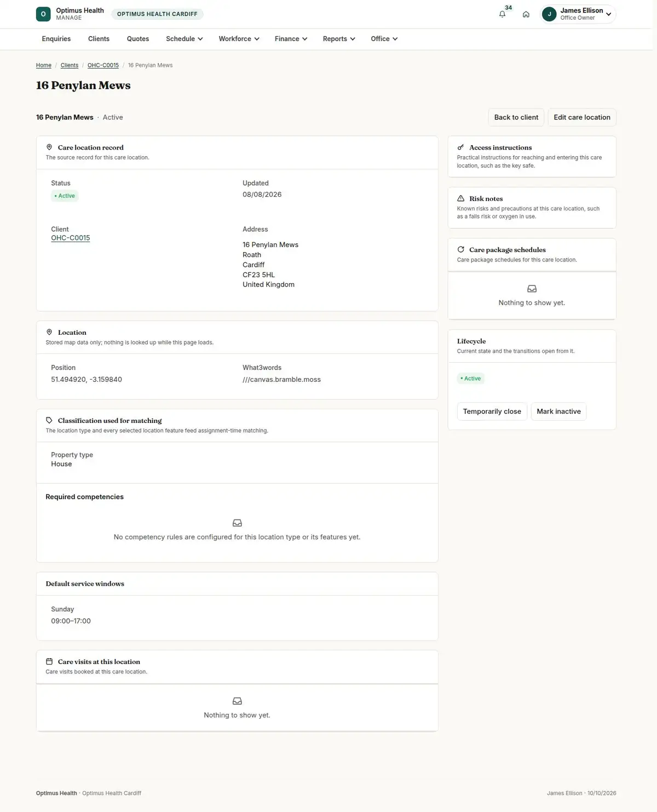This screenshot has width=657, height=812.
Task: Click Mark inactive
Action: (x=559, y=411)
